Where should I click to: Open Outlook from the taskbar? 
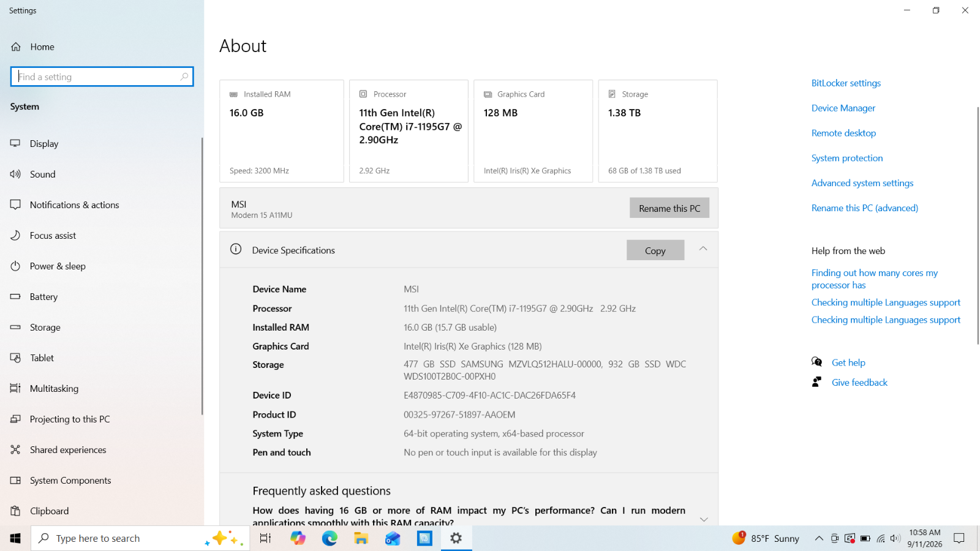point(393,538)
